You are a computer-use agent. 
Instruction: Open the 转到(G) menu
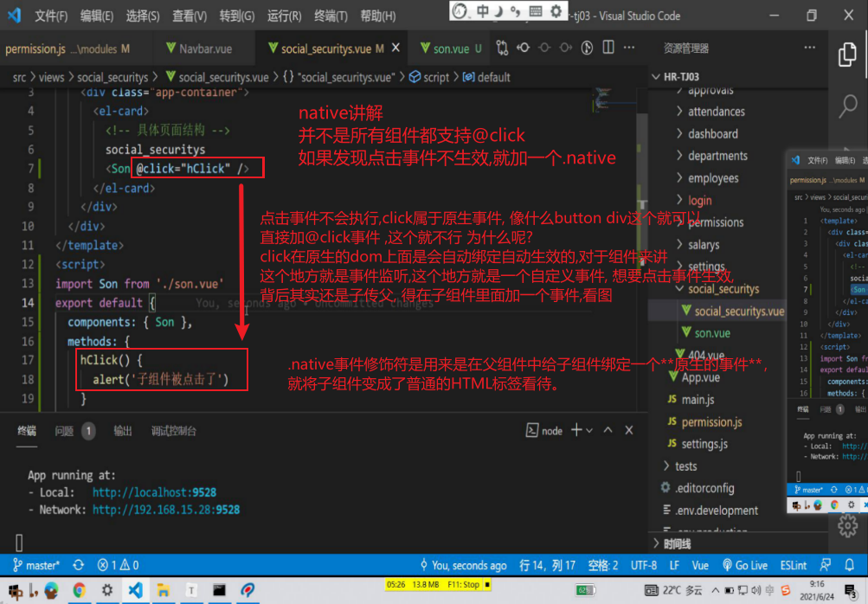237,16
